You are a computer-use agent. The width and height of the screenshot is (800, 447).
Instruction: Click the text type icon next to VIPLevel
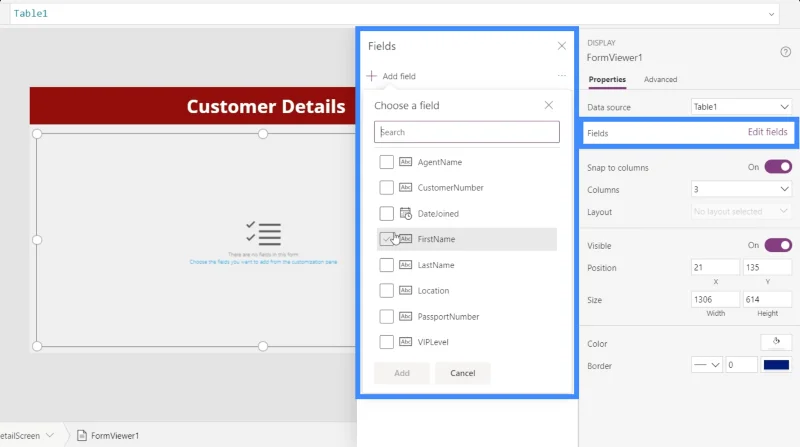(x=406, y=342)
